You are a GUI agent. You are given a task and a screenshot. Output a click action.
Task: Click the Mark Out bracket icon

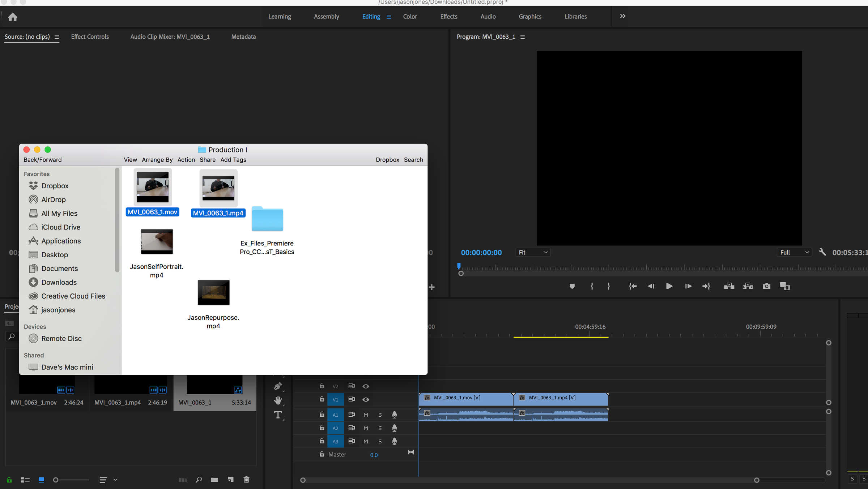609,286
